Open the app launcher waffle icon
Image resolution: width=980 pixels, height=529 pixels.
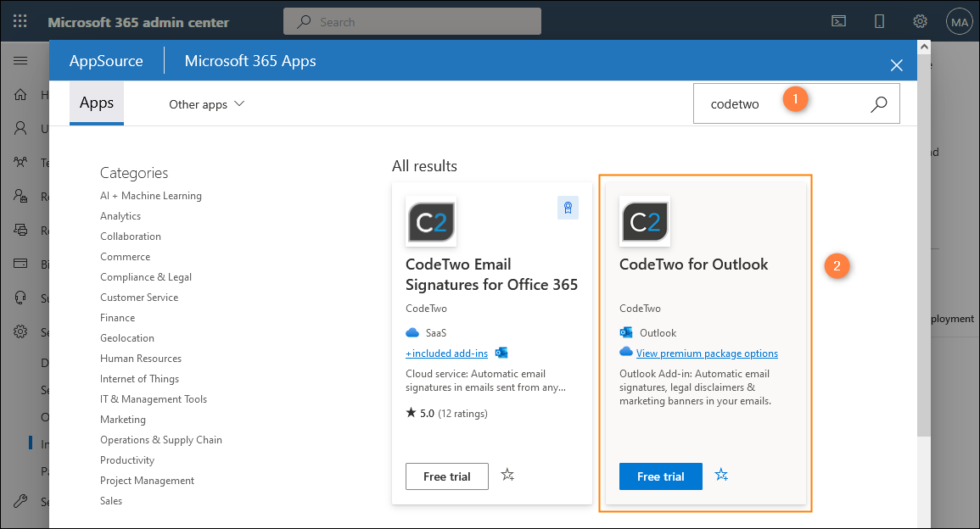pyautogui.click(x=20, y=21)
